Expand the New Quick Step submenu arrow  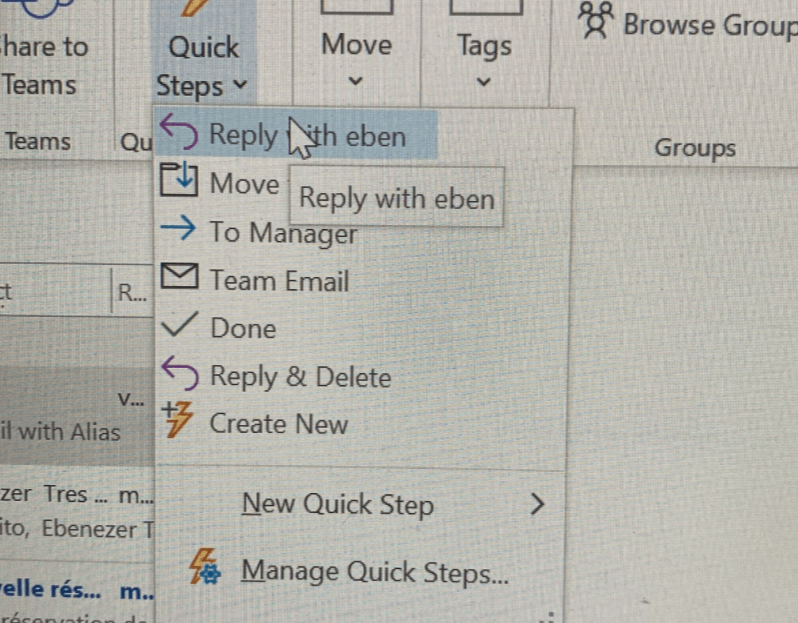[537, 504]
